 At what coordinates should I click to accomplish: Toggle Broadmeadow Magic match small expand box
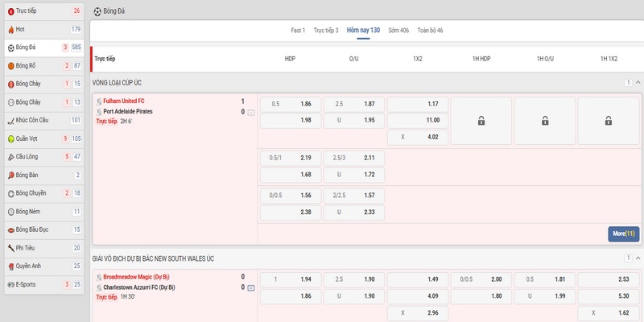250,287
